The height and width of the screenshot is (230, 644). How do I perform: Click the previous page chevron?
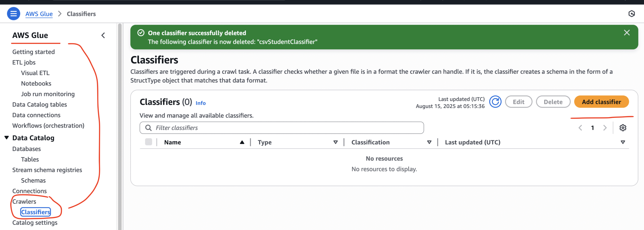[x=580, y=128]
